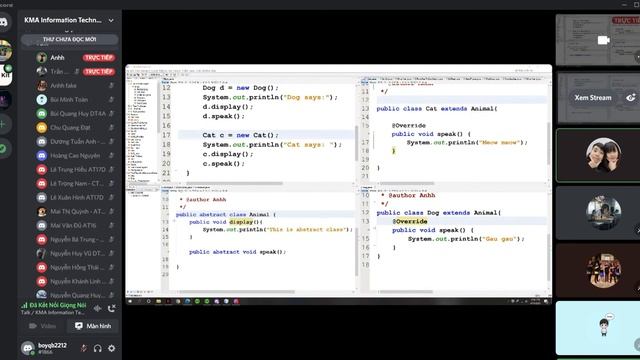Toggle headphone deafen in user panel

click(x=98, y=348)
